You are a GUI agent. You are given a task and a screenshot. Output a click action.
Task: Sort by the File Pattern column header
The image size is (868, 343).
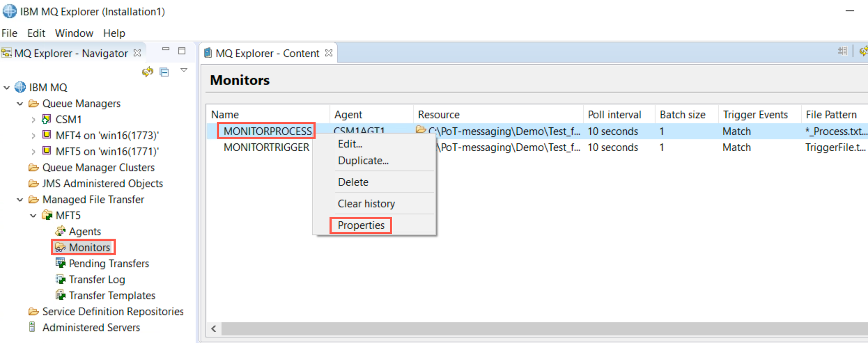click(x=835, y=114)
